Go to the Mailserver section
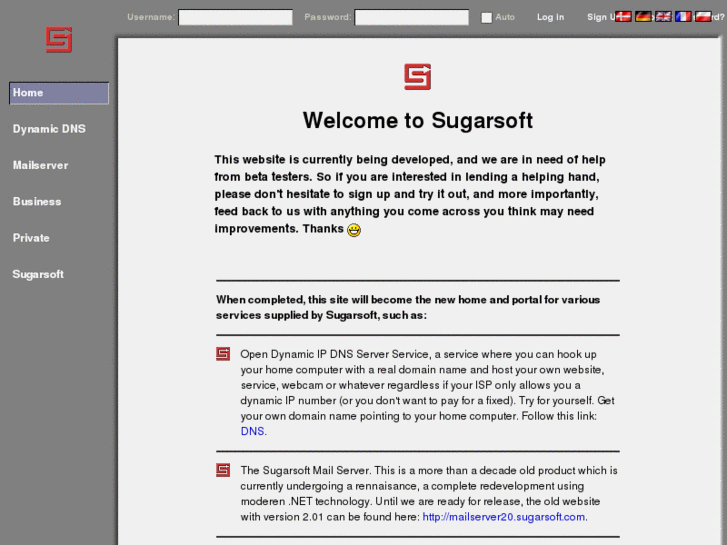Image resolution: width=727 pixels, height=545 pixels. click(40, 165)
